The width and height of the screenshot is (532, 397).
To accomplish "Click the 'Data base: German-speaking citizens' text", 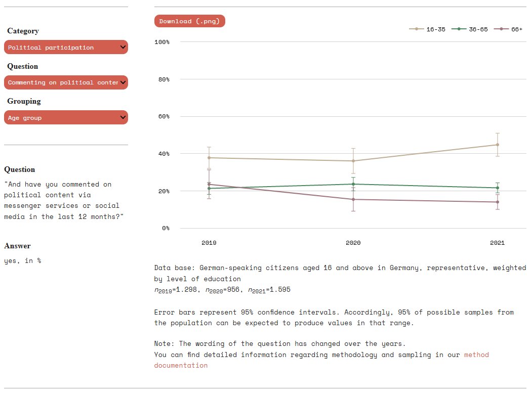I will click(340, 273).
